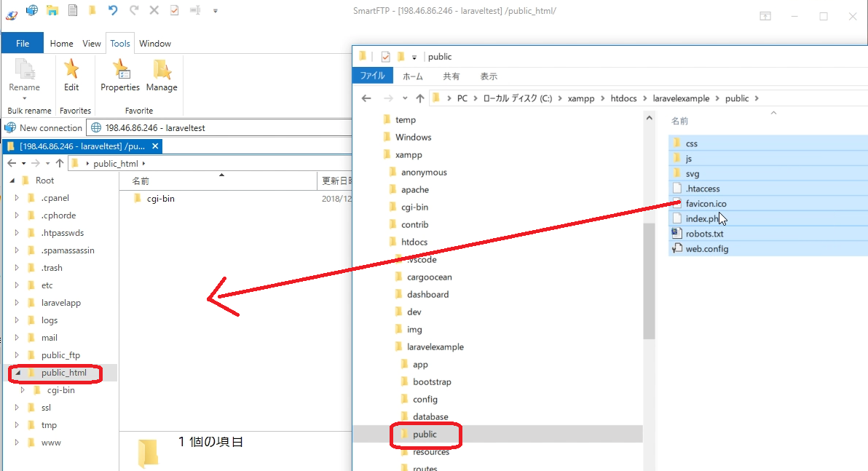Screen dimensions: 868x471
Task: Click xampp in the Explorer breadcrumb
Action: click(580, 98)
